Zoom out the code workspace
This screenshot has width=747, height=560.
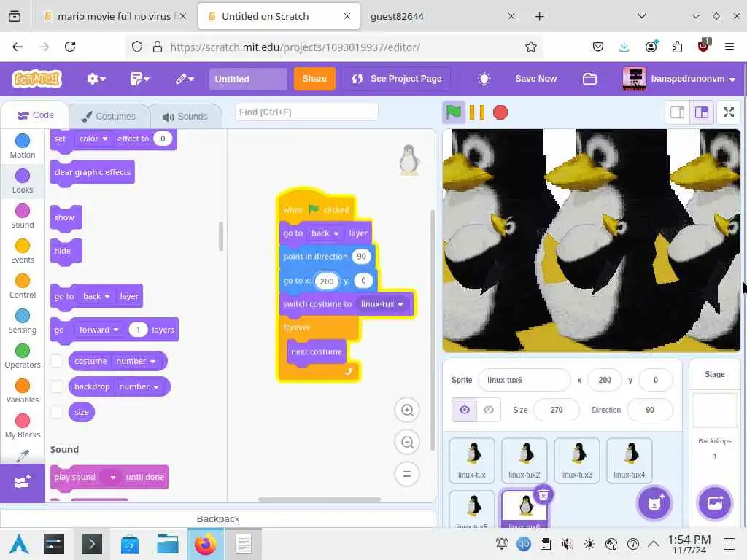pos(407,442)
